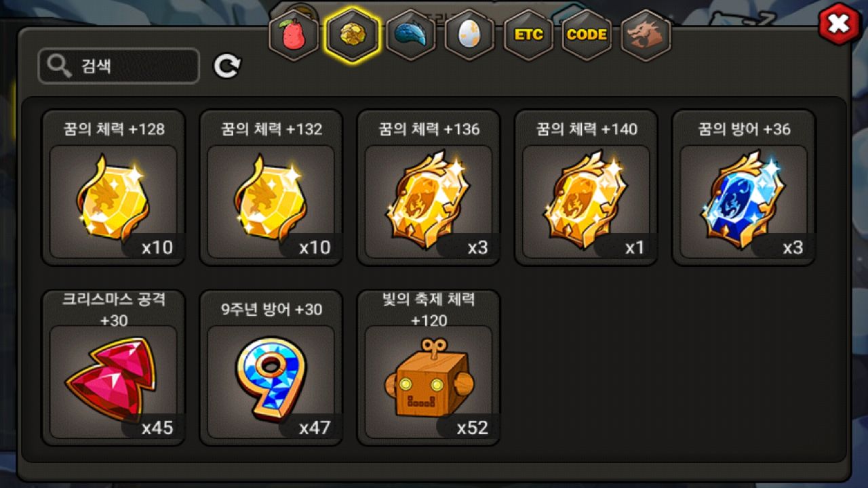Select the red 크리스마스 공격 +30 gem
This screenshot has height=488, width=868.
pyautogui.click(x=113, y=368)
